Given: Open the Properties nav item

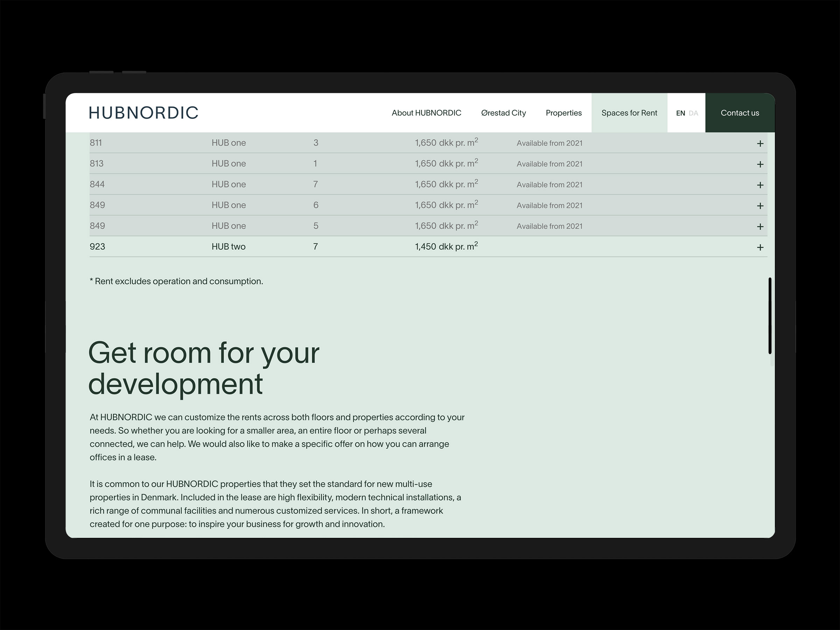Looking at the screenshot, I should [x=563, y=113].
